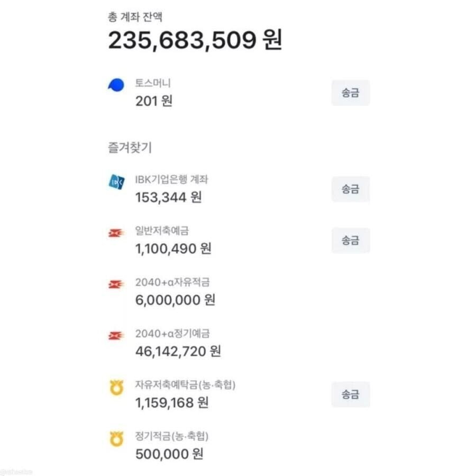This screenshot has height=476, width=476.
Task: Click 송금 for 자유저축예탁금(농·축협)
Action: tap(351, 395)
